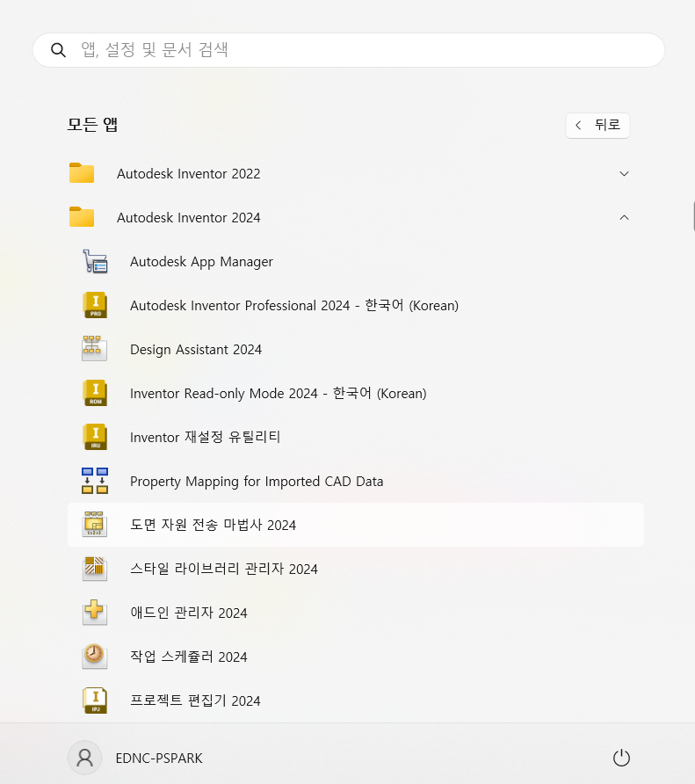The height and width of the screenshot is (784, 695).
Task: Click the 앱, 설정 및 문서 검색 field
Action: 349,50
